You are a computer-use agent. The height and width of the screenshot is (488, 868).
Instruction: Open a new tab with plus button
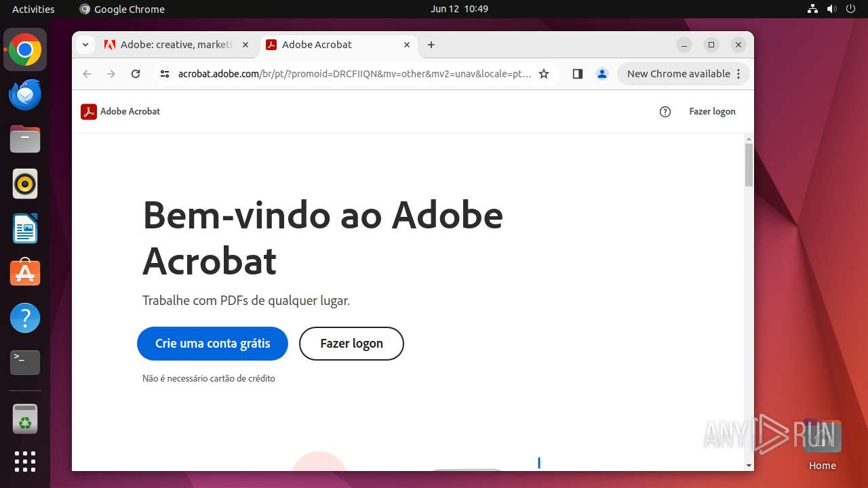coord(431,45)
